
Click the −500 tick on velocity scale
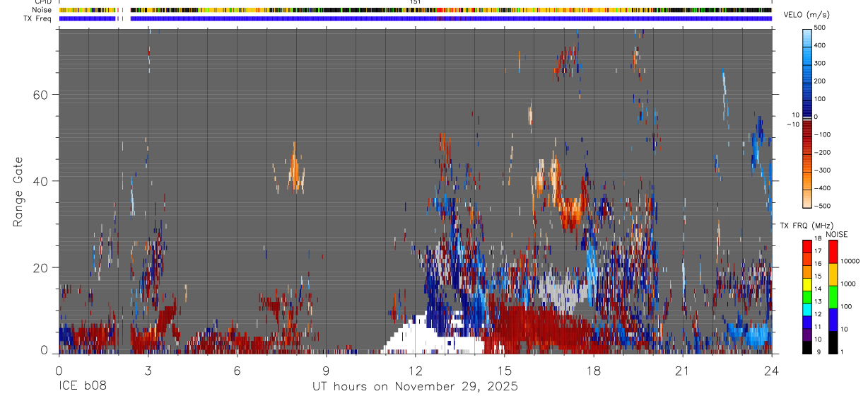pos(823,206)
